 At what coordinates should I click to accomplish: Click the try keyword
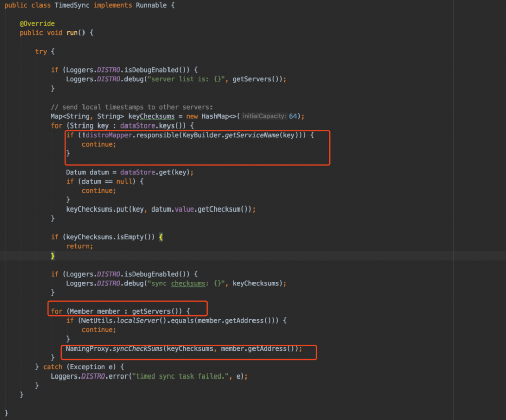(41, 51)
